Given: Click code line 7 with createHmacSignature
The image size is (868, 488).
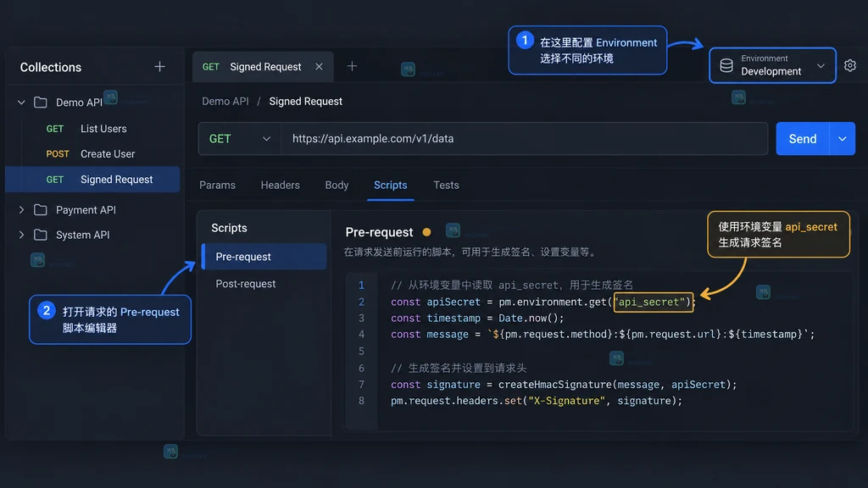Looking at the screenshot, I should (x=564, y=385).
